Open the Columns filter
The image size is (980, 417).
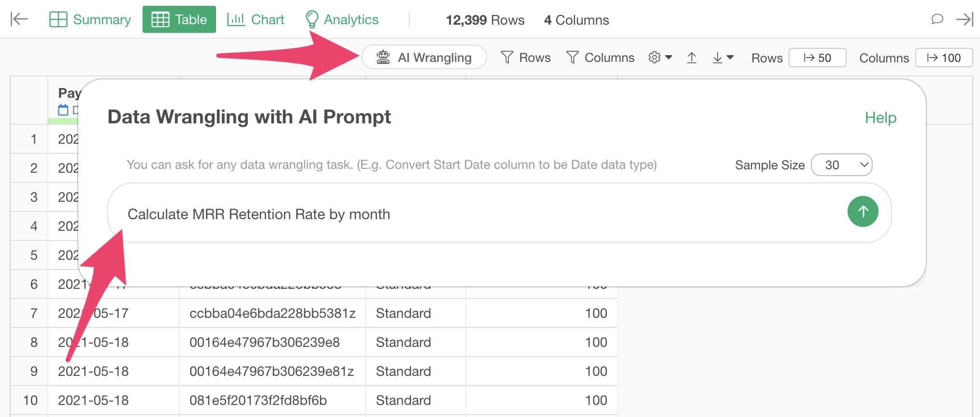(x=600, y=58)
